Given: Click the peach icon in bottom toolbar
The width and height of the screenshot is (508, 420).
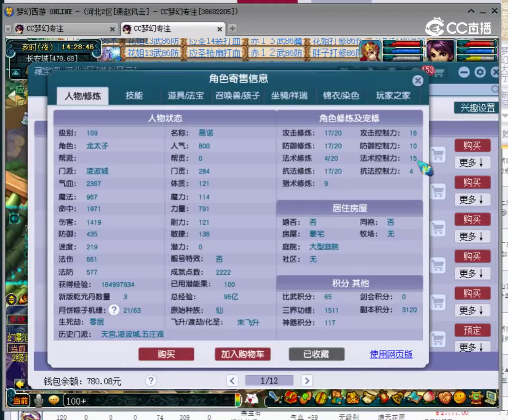Looking at the screenshot, I should [429, 397].
